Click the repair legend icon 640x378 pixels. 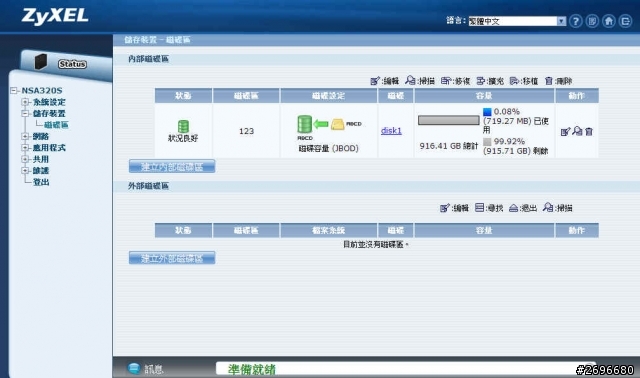click(446, 81)
